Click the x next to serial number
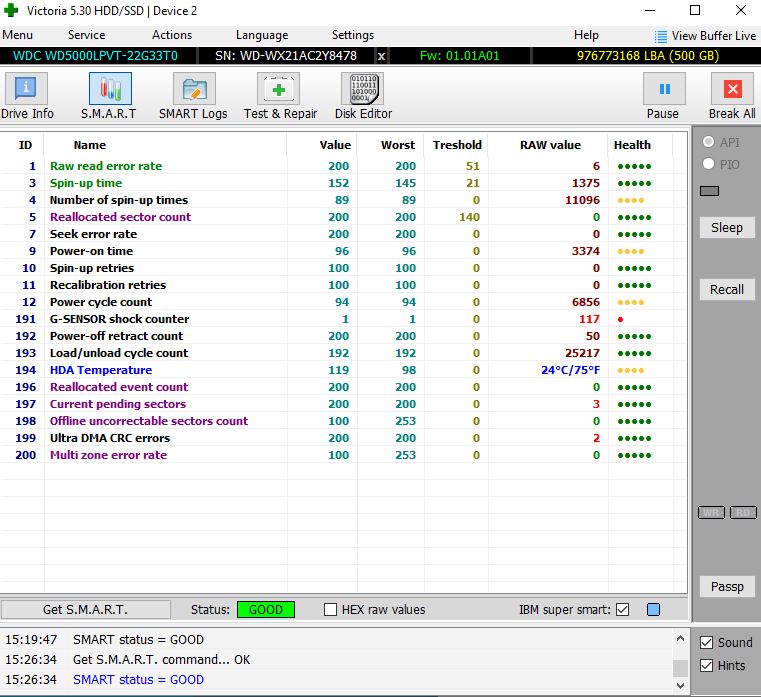 click(x=381, y=56)
